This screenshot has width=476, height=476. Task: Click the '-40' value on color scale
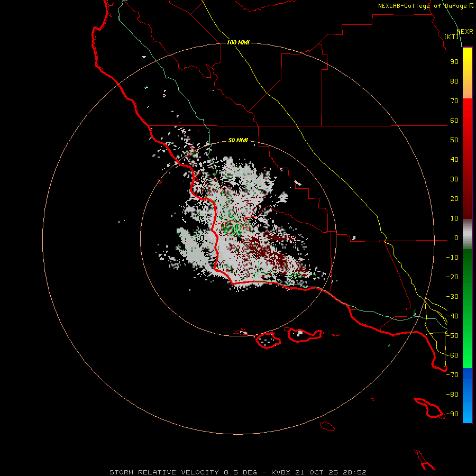pos(452,316)
